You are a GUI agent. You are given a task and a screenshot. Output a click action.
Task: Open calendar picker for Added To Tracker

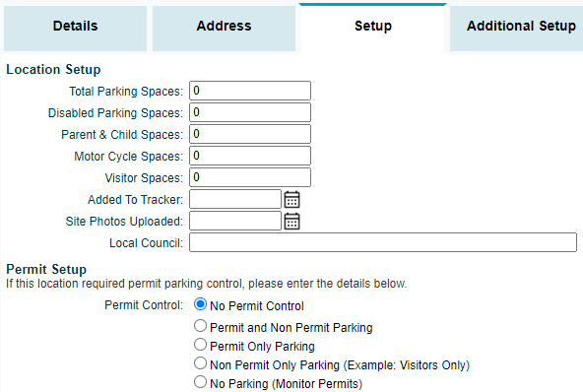pos(291,200)
